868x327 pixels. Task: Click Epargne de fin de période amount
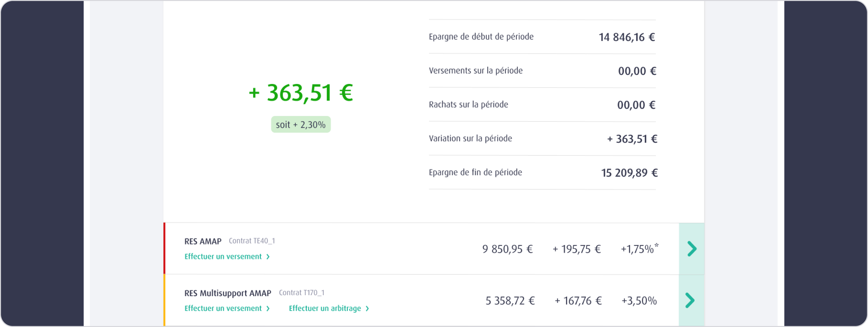pos(629,173)
